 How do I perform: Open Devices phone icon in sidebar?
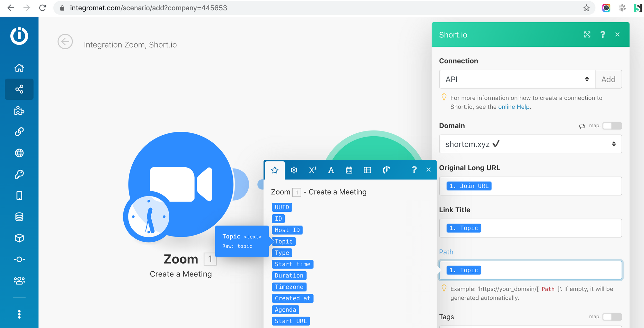(x=19, y=196)
